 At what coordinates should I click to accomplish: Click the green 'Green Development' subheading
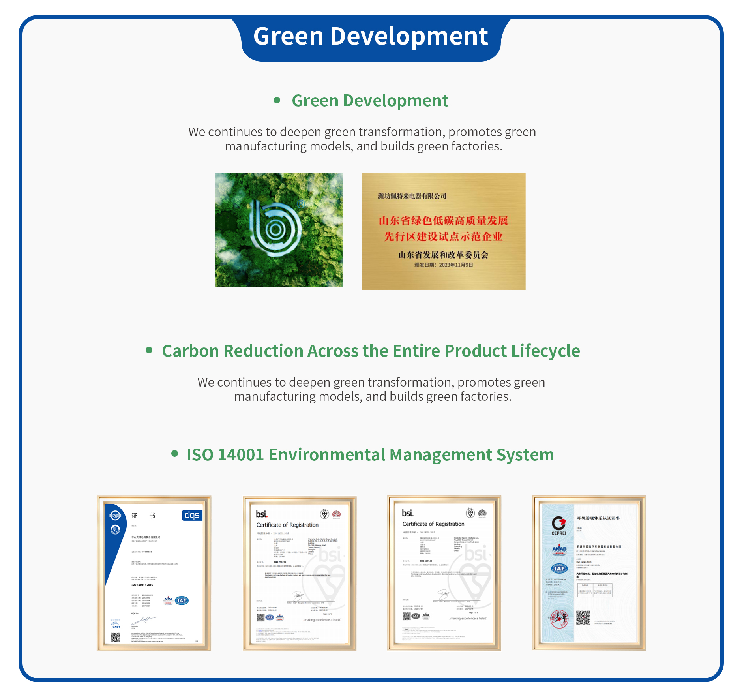[x=370, y=101]
